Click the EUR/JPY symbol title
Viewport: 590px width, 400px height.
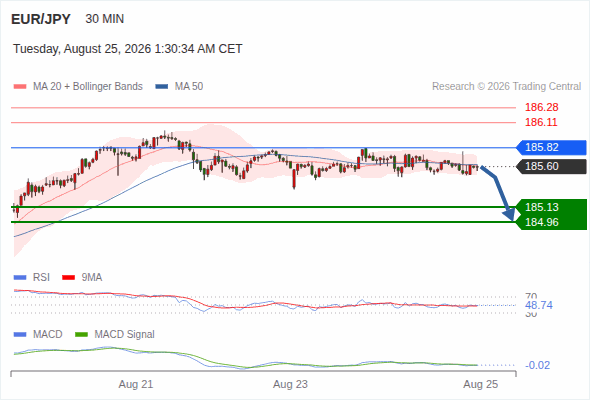tap(41, 19)
